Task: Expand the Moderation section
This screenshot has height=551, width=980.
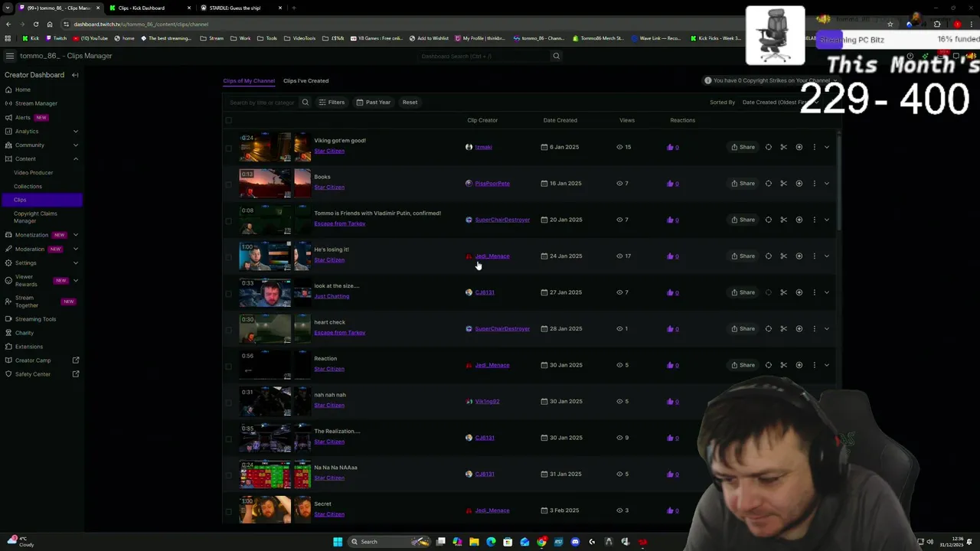Action: 75,249
